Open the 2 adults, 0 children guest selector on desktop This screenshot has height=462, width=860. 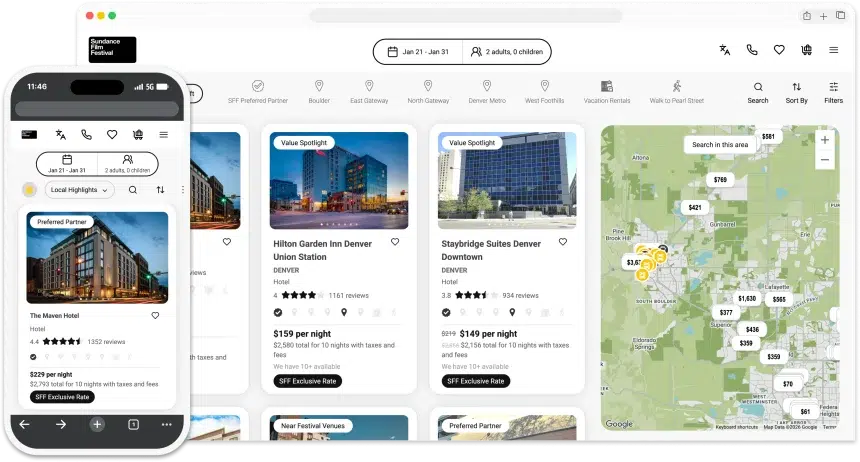tap(507, 52)
